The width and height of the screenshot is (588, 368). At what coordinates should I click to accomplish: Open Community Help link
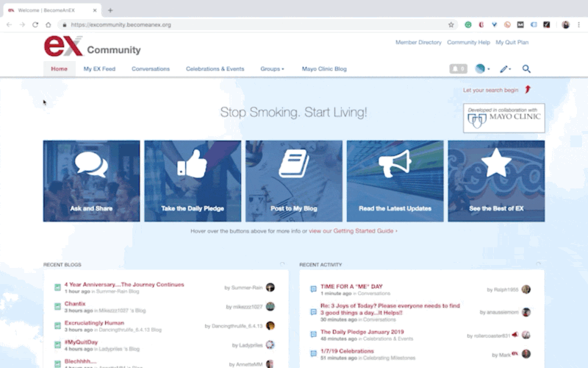point(468,43)
